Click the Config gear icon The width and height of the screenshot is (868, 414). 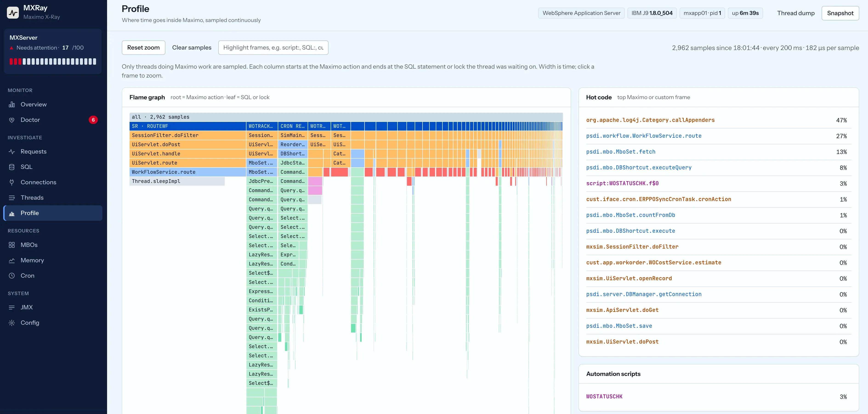pyautogui.click(x=12, y=323)
